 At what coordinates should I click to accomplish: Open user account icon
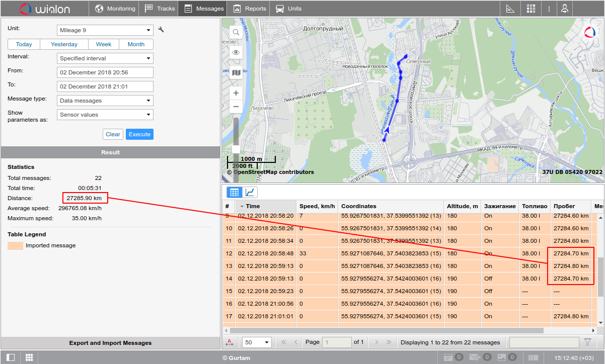(x=565, y=9)
